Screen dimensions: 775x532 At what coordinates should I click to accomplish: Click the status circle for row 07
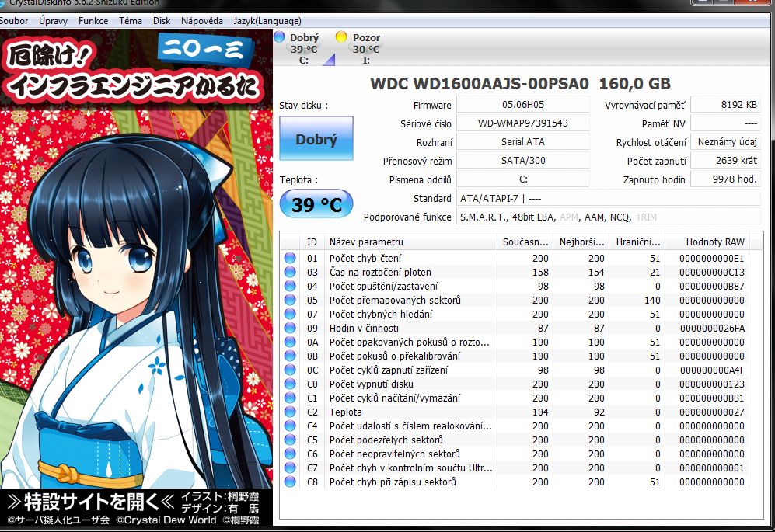tap(290, 314)
